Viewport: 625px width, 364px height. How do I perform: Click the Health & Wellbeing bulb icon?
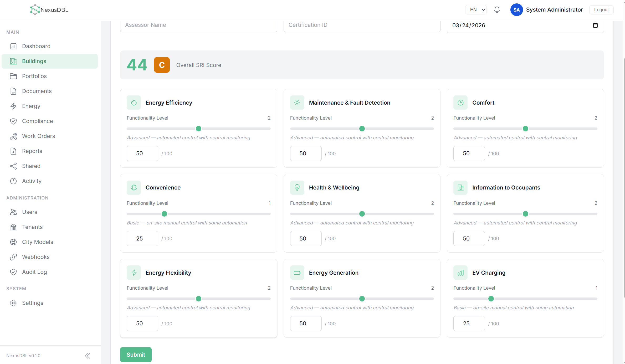click(x=297, y=188)
